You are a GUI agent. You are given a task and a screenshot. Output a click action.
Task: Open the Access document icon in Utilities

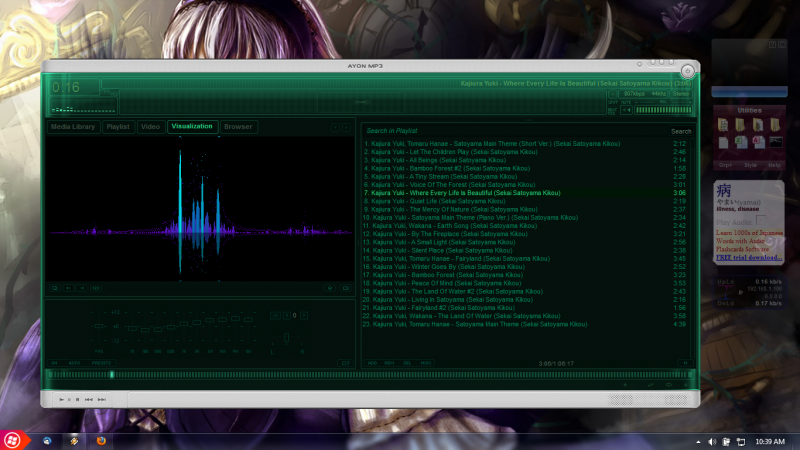[x=759, y=142]
